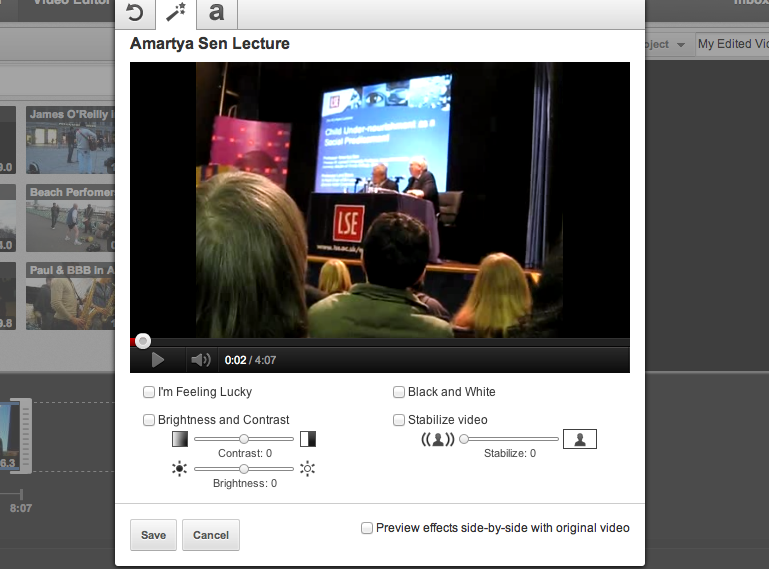
Task: Play the Amartya Sen Lecture video
Action: 157,360
